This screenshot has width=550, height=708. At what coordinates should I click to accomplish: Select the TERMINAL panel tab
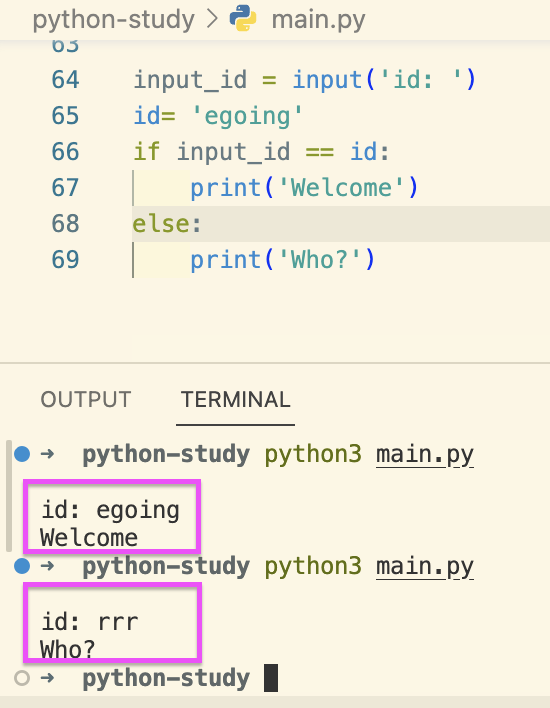pos(236,400)
